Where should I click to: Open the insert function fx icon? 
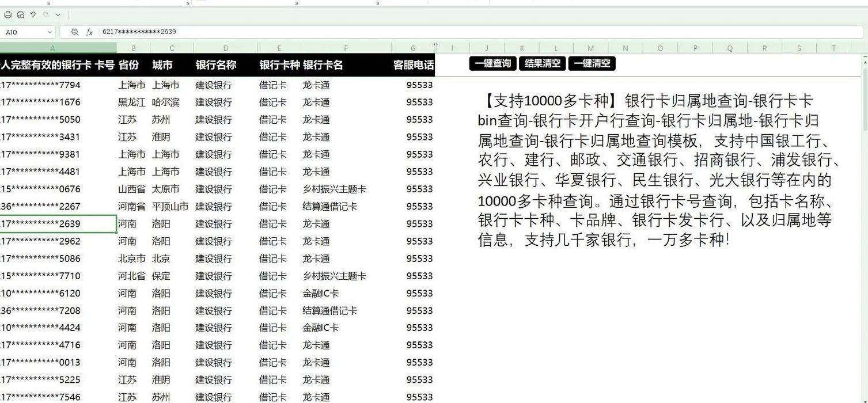89,32
